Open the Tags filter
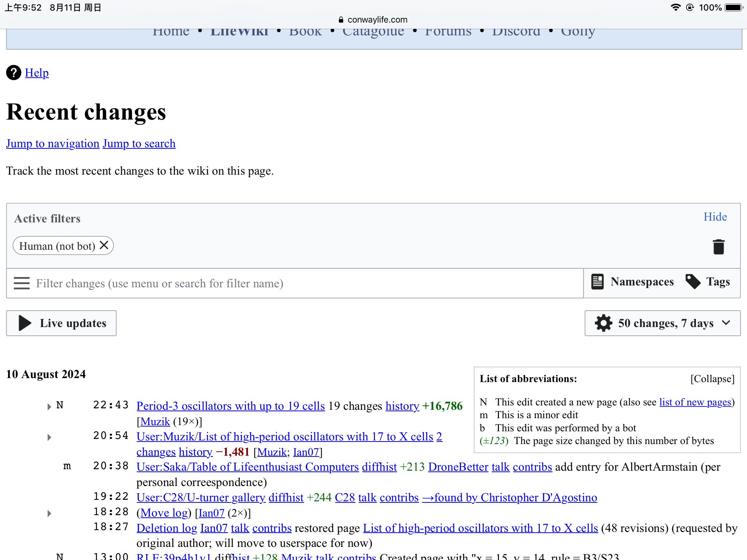The height and width of the screenshot is (560, 747). click(x=708, y=282)
